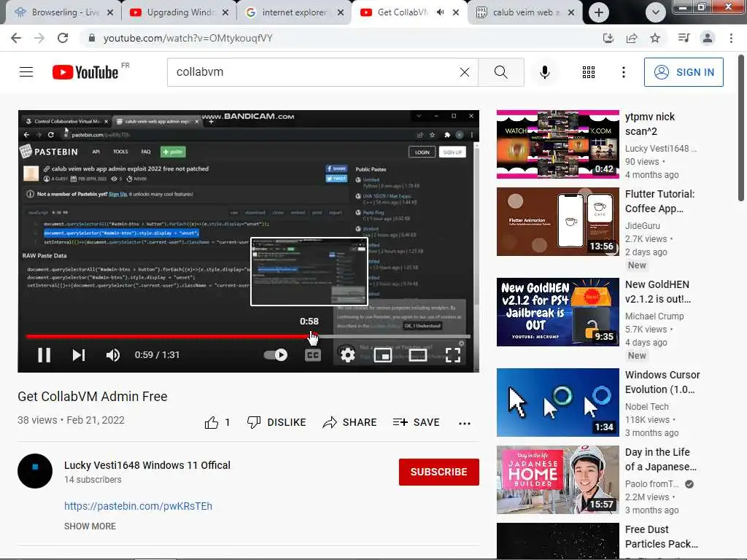The image size is (747, 560).
Task: Open the YouTube apps grid icon
Action: [x=589, y=72]
